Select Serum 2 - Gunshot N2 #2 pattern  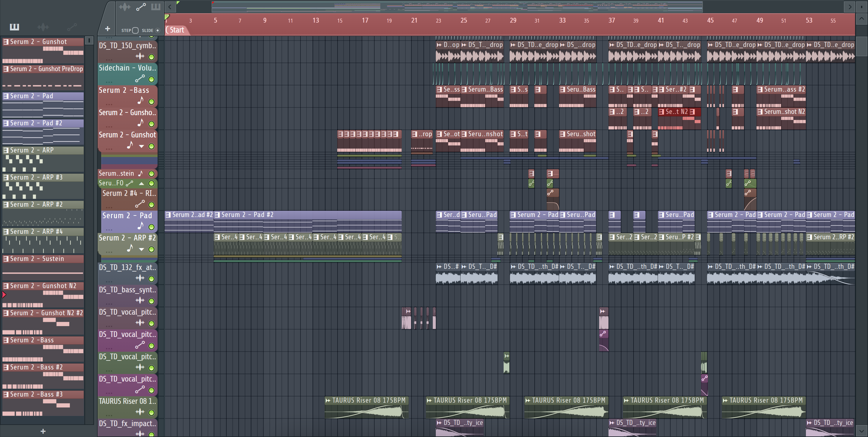43,322
